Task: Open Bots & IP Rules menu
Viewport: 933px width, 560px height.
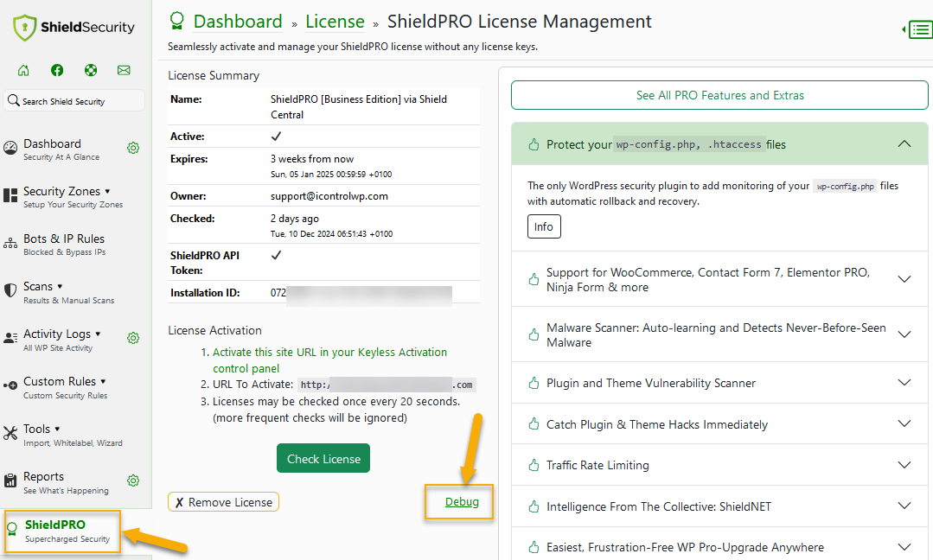Action: [x=64, y=245]
